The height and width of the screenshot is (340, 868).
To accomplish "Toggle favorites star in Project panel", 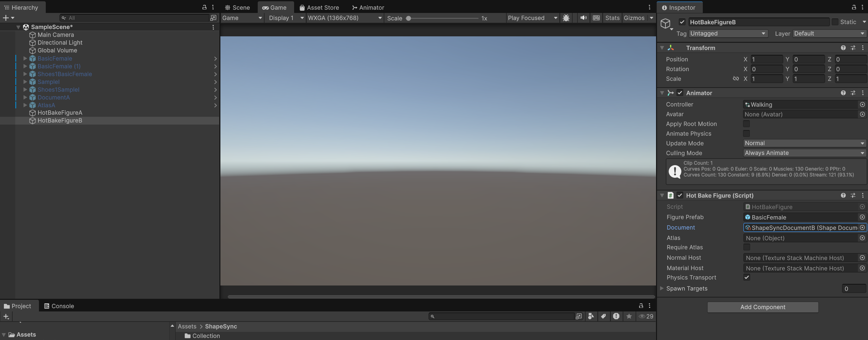I will (629, 316).
